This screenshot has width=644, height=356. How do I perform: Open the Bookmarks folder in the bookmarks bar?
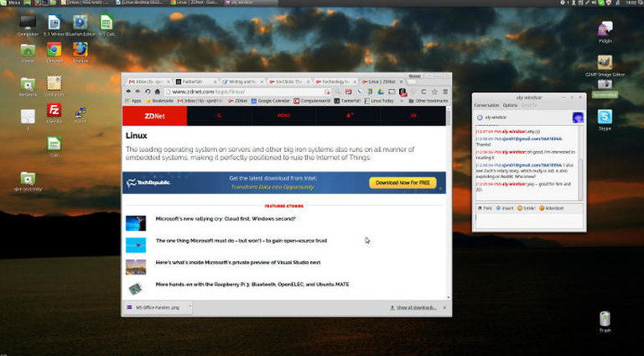[x=159, y=101]
